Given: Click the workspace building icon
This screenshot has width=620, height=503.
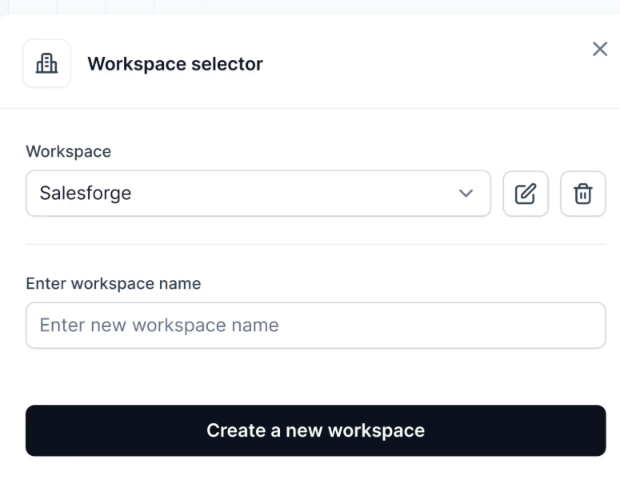Looking at the screenshot, I should 47,63.
